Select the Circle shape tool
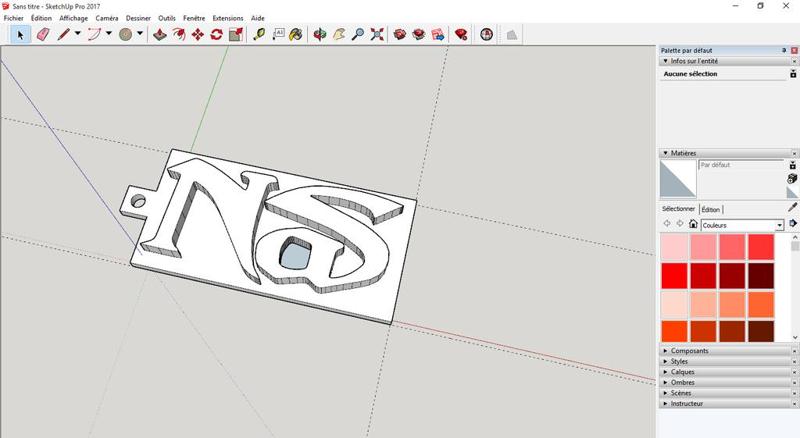800x438 pixels. (126, 35)
